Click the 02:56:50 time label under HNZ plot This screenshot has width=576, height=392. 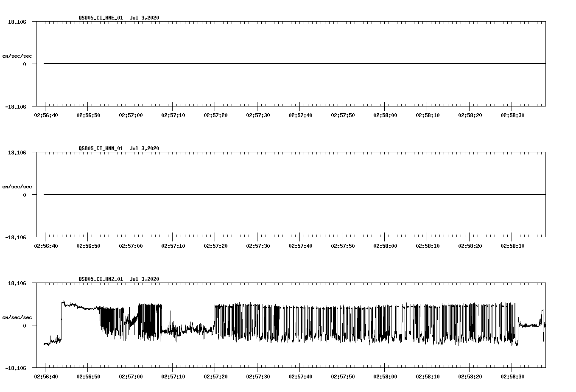(88, 377)
